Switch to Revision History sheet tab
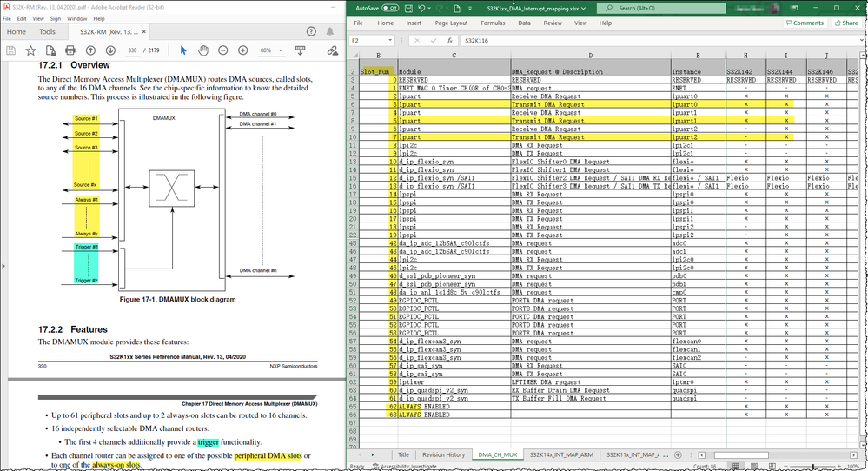The image size is (868, 471). (444, 454)
